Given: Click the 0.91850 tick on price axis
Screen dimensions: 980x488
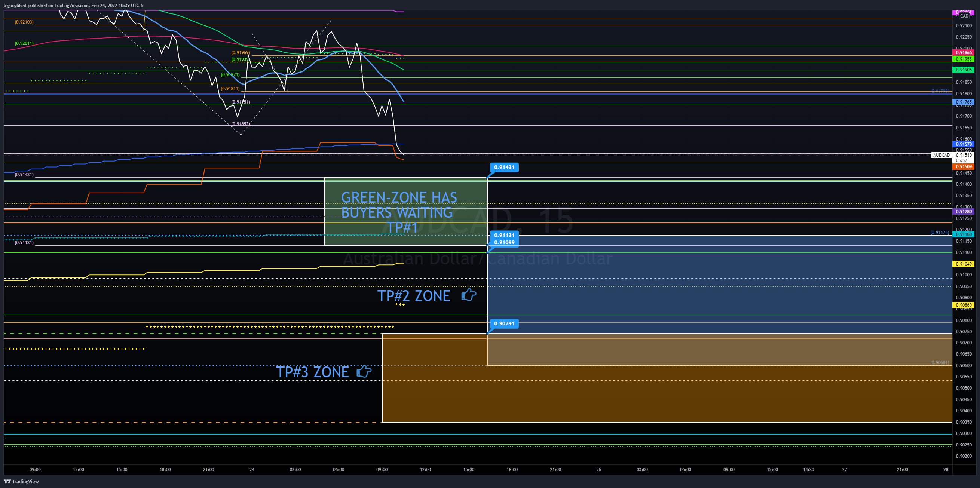Looking at the screenshot, I should 964,82.
